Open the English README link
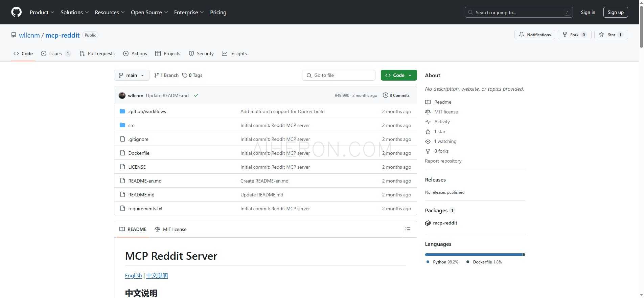Viewport: 644px width, 298px height. click(x=133, y=276)
